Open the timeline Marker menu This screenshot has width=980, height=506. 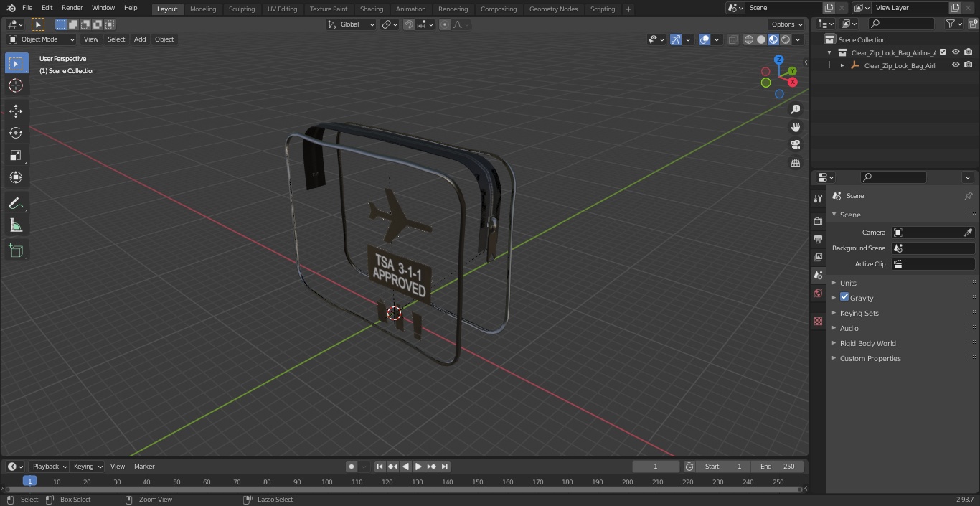tap(144, 467)
